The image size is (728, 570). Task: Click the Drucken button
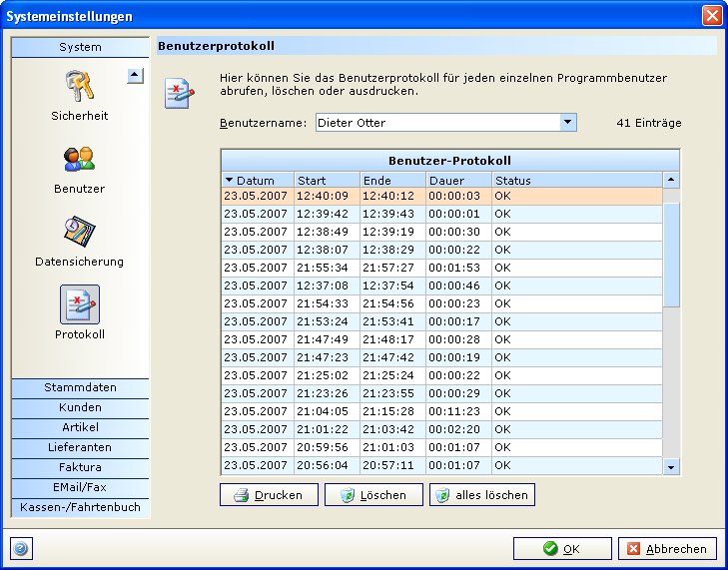(269, 495)
